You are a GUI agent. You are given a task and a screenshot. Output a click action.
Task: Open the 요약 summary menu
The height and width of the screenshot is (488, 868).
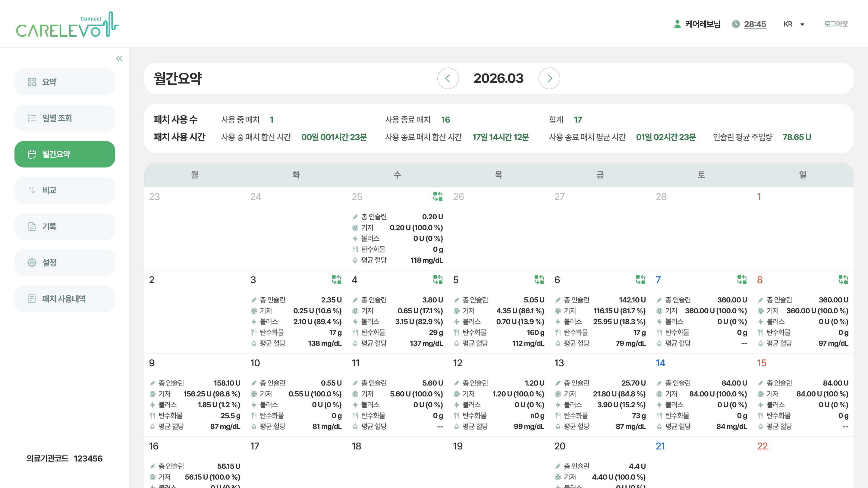[x=65, y=82]
